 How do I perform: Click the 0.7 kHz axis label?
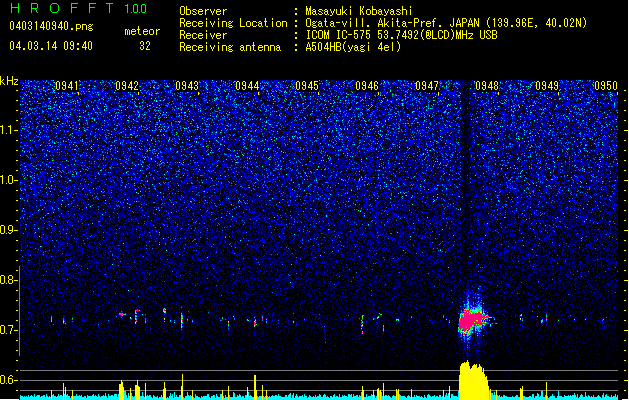tap(9, 330)
